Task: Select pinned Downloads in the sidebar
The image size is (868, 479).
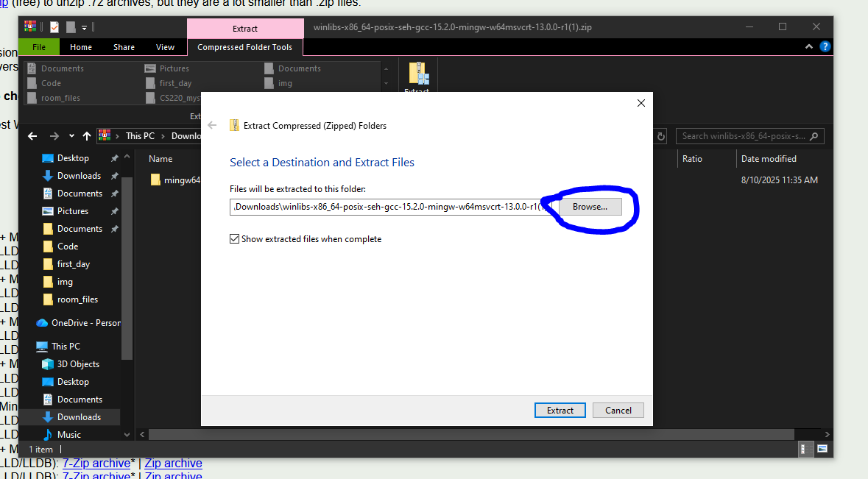Action: pyautogui.click(x=77, y=175)
